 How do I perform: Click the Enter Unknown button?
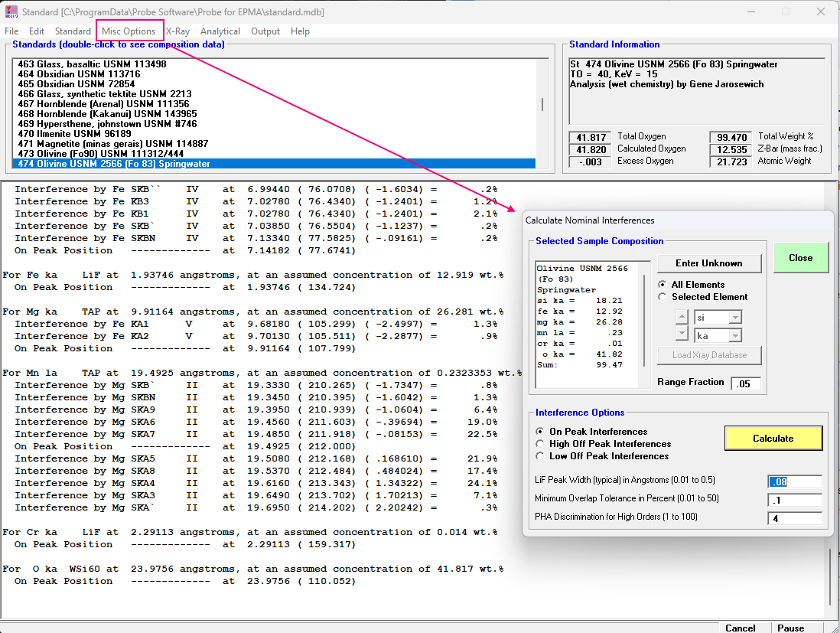tap(708, 263)
